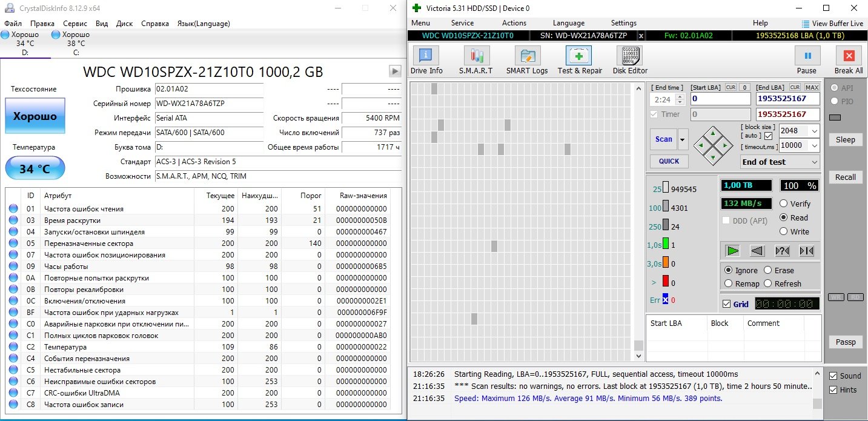Open the Язык(Language) menu
Viewport: 868px width, 421px height.
click(x=204, y=24)
